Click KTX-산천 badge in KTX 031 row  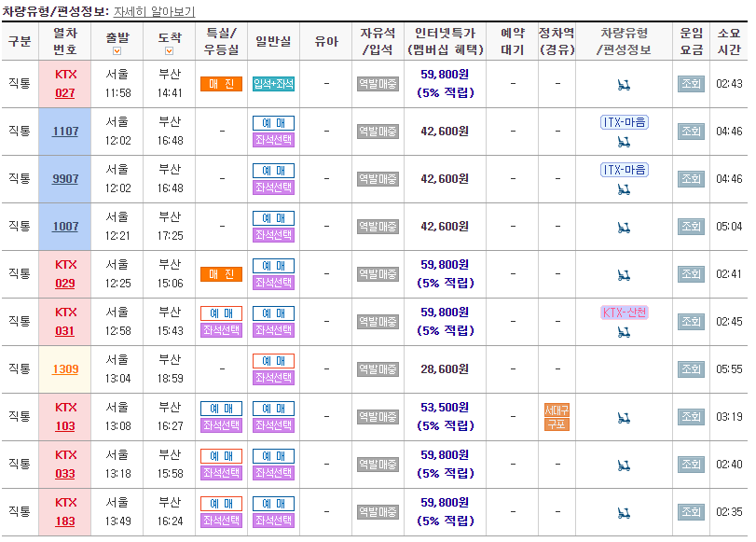coord(625,313)
